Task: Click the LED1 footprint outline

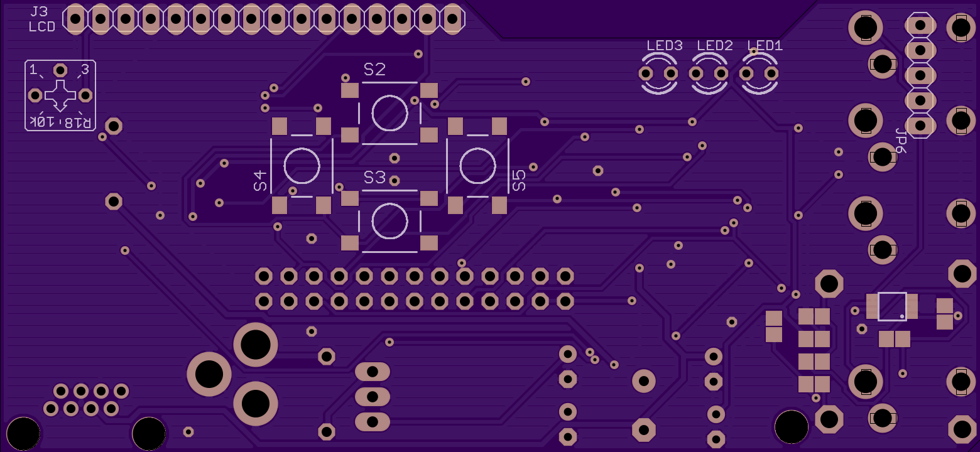Action: (759, 74)
